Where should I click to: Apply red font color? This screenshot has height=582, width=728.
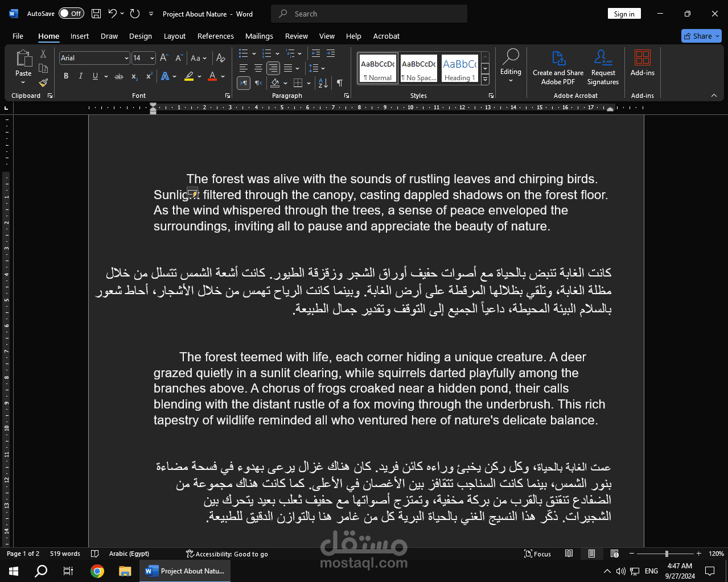[212, 76]
